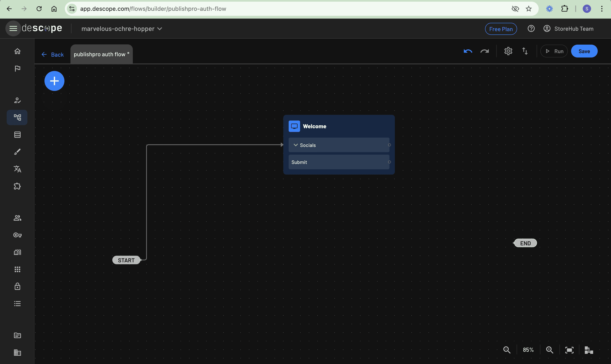Viewport: 611px width, 364px height.
Task: Click the Save button
Action: pos(584,51)
